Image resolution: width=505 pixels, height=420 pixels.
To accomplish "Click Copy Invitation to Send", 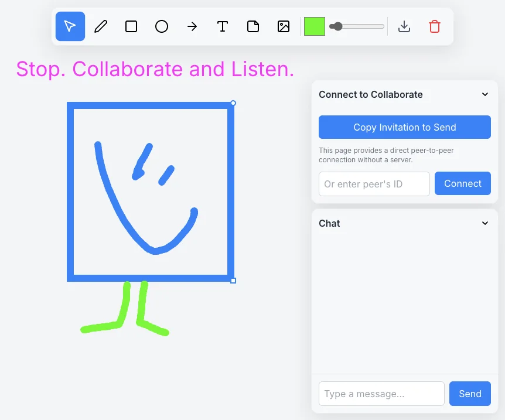I will coord(404,127).
